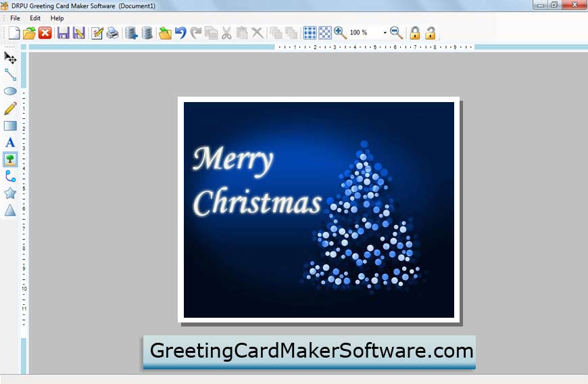The height and width of the screenshot is (384, 588).
Task: Select the Rectangle tool
Action: pyautogui.click(x=10, y=126)
